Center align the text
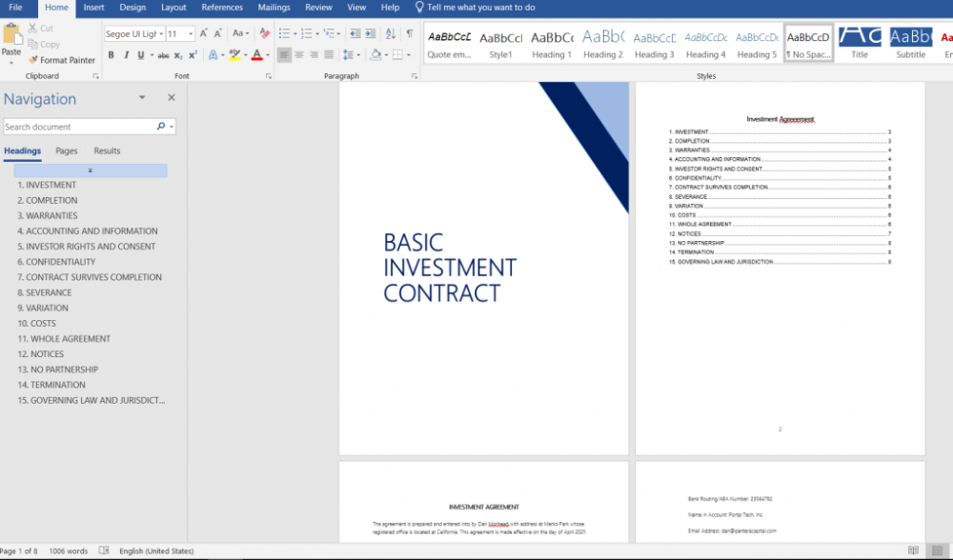The height and width of the screenshot is (560, 953). (x=299, y=55)
